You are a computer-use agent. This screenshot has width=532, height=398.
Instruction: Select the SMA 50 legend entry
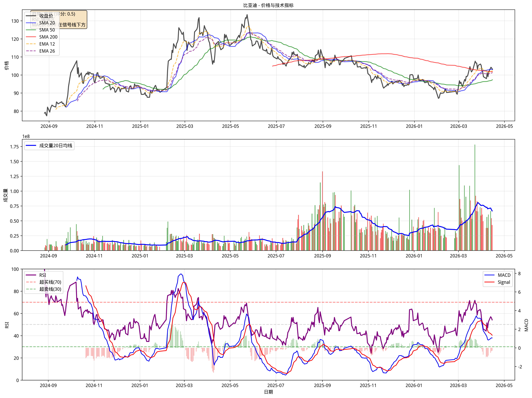coord(47,30)
